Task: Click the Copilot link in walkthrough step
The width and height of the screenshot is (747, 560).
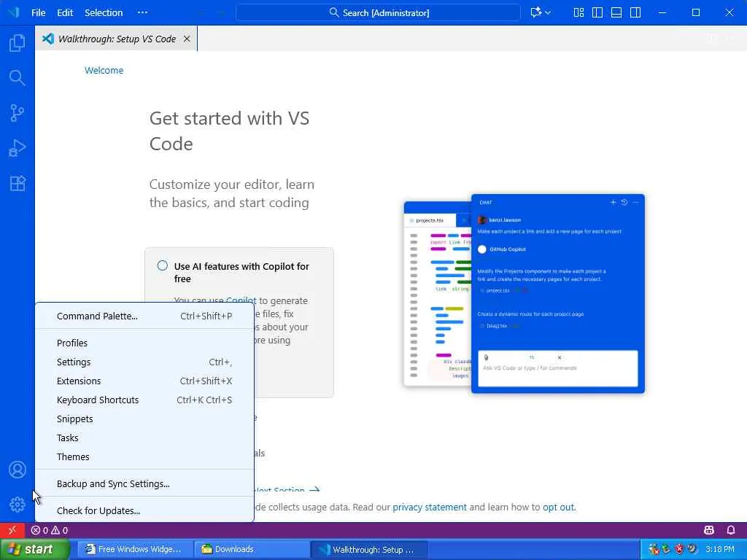Action: [x=241, y=300]
